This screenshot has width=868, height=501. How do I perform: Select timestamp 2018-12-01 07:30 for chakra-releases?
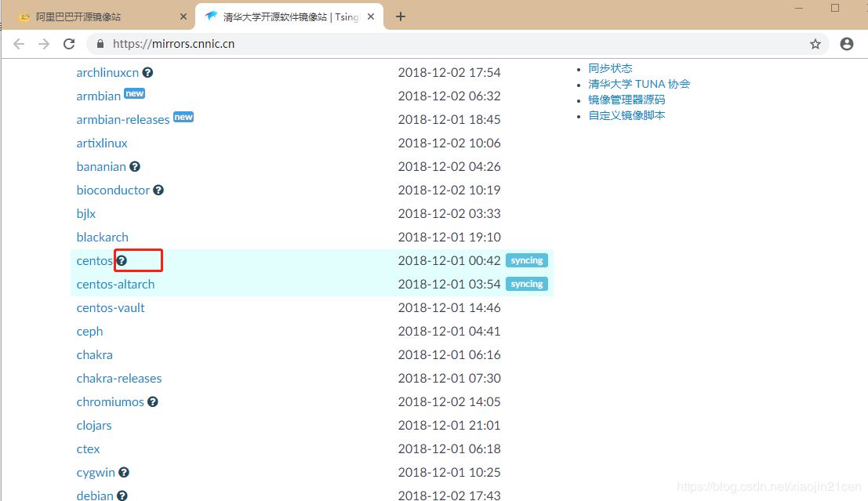pyautogui.click(x=449, y=379)
